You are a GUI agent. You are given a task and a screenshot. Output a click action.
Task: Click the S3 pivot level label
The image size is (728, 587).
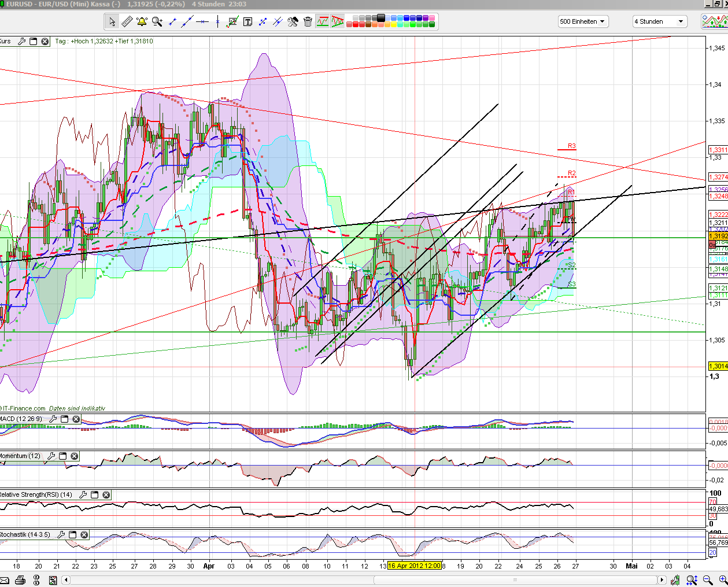coord(572,284)
